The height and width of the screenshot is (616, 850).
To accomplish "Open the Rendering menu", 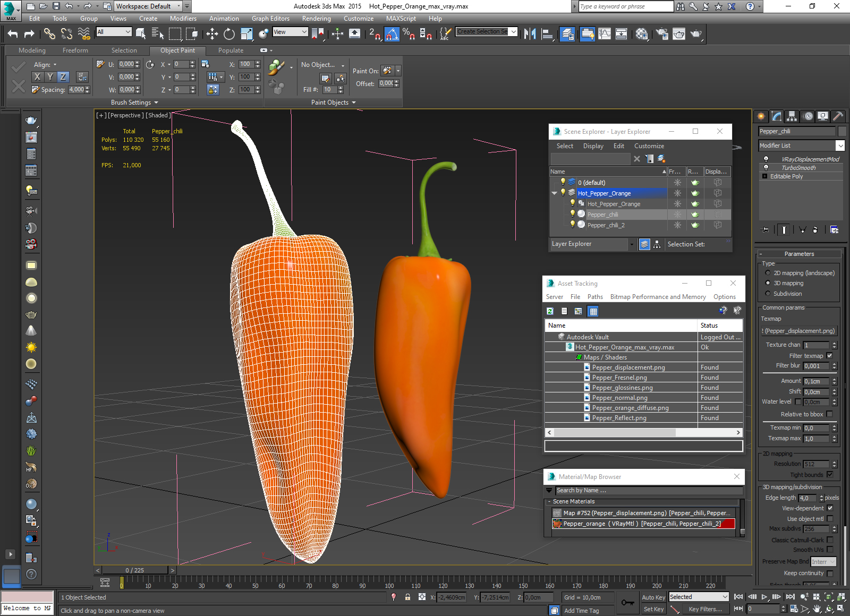I will 316,19.
